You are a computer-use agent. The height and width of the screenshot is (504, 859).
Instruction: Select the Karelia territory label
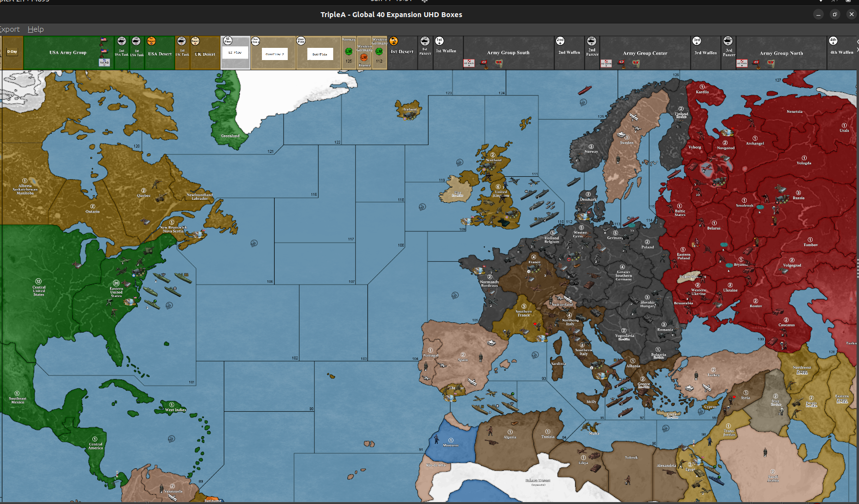[x=702, y=92]
